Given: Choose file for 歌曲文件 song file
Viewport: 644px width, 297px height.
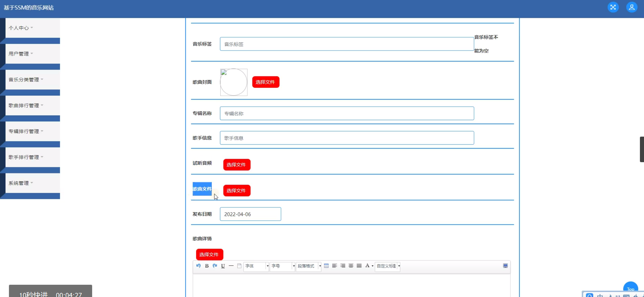Looking at the screenshot, I should pos(237,191).
